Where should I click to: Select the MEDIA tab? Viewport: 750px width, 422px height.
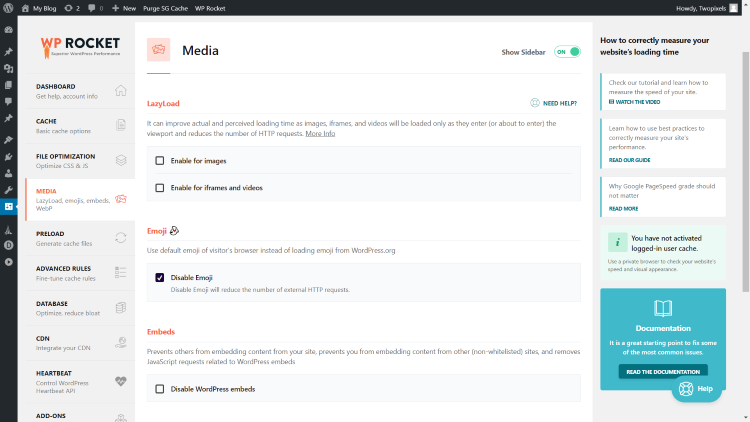[80, 200]
